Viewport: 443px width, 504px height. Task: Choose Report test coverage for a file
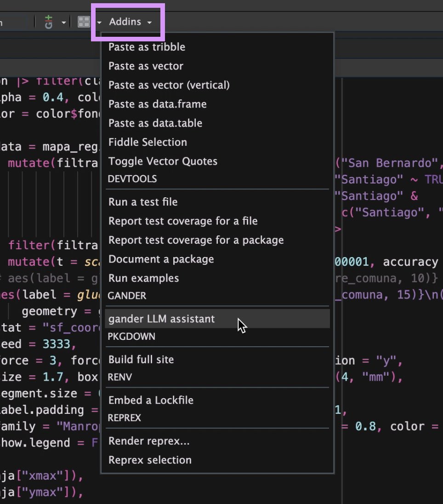182,221
